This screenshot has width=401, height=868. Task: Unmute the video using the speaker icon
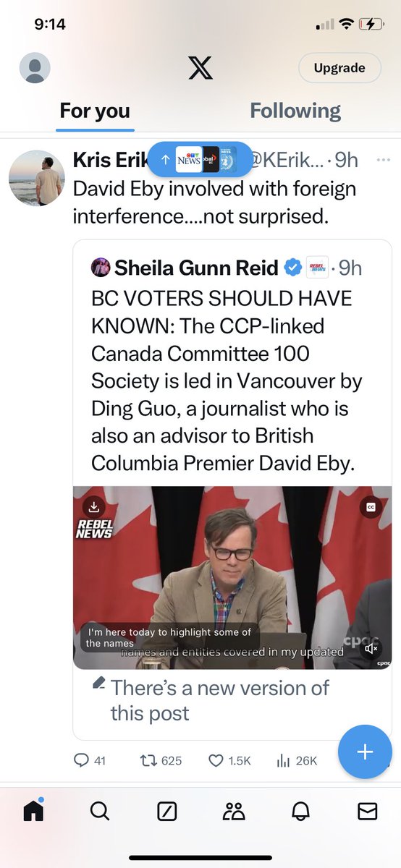click(x=371, y=649)
